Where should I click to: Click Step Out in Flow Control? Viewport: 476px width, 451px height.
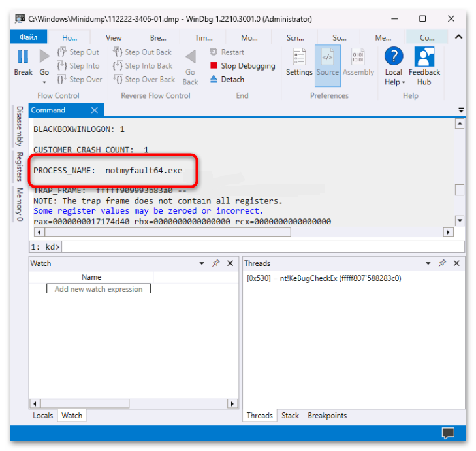pos(78,52)
